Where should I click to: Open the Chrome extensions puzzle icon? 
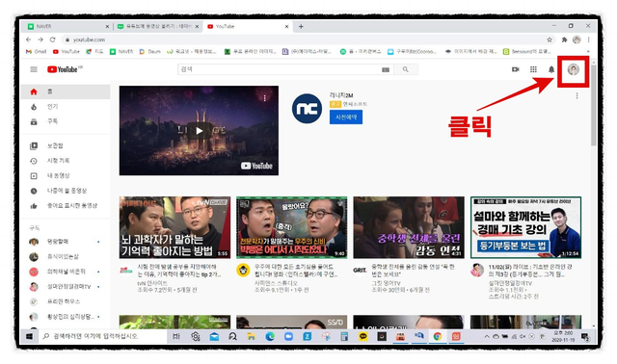pyautogui.click(x=564, y=39)
